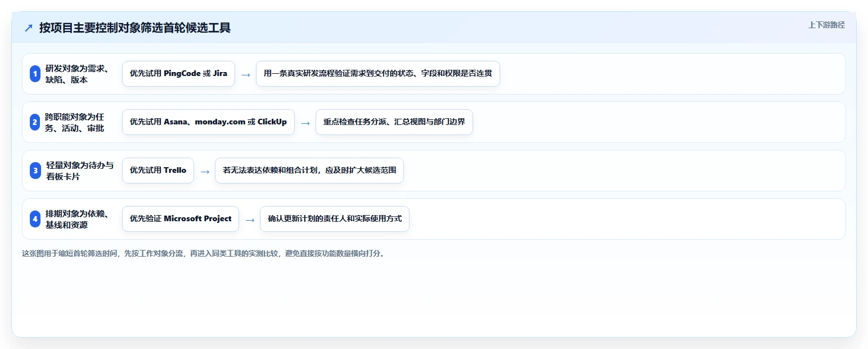
Task: Click the diagonal arrow icon beside the title
Action: click(x=29, y=28)
